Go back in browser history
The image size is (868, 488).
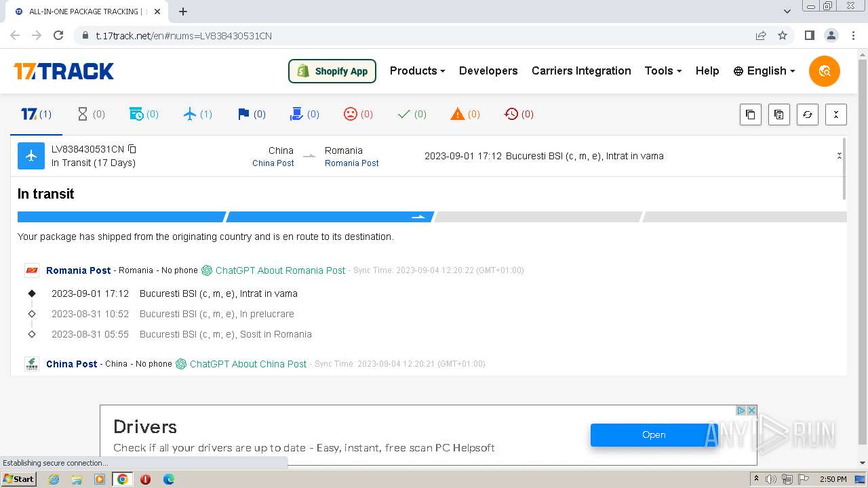click(x=15, y=36)
